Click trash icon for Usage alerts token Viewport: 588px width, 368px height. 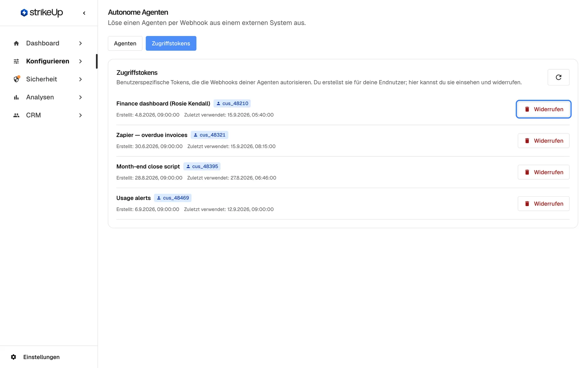tap(527, 203)
